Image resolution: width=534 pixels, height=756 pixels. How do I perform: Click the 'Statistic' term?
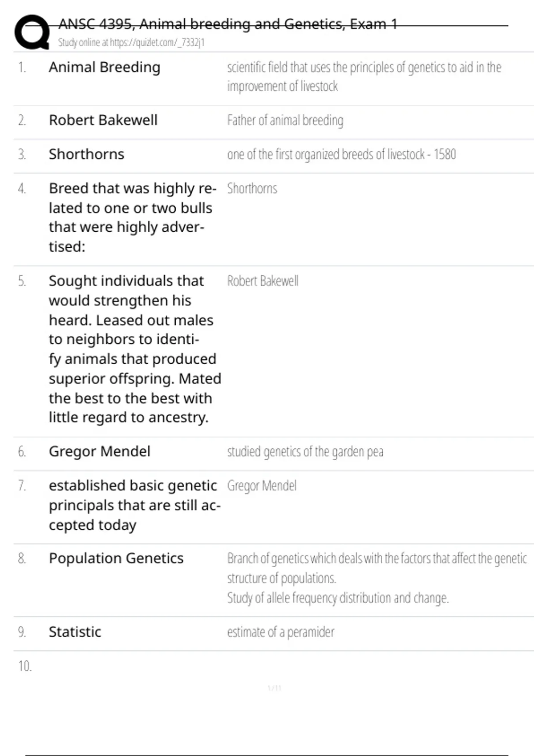pos(75,632)
